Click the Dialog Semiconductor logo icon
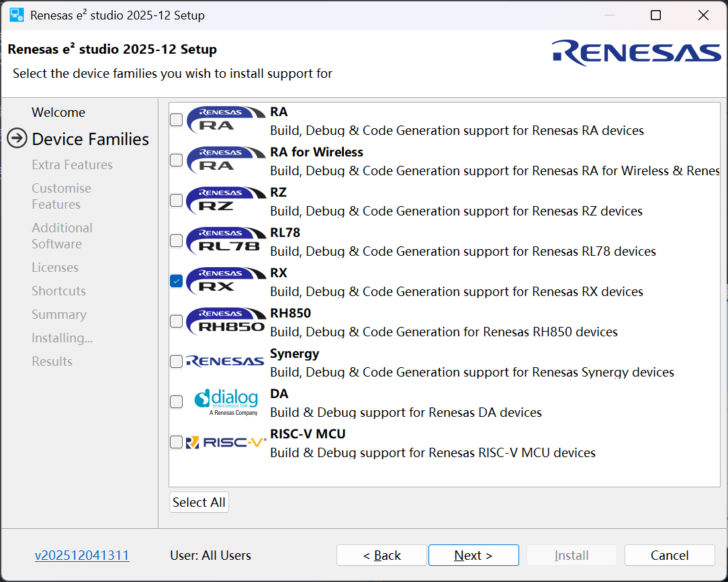 pyautogui.click(x=226, y=402)
